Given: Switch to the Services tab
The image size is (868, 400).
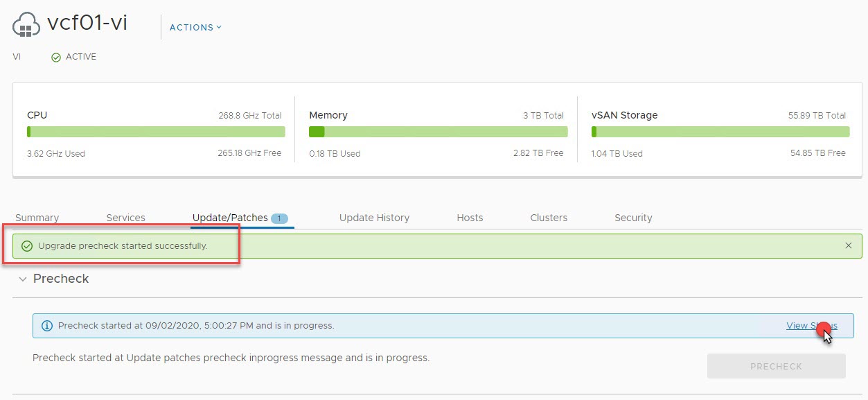Looking at the screenshot, I should [x=125, y=218].
